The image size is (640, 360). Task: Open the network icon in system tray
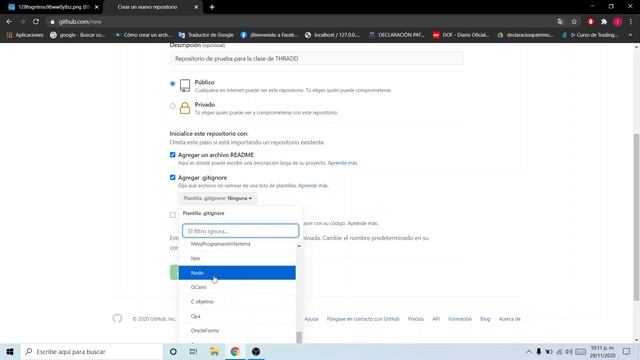pos(559,351)
